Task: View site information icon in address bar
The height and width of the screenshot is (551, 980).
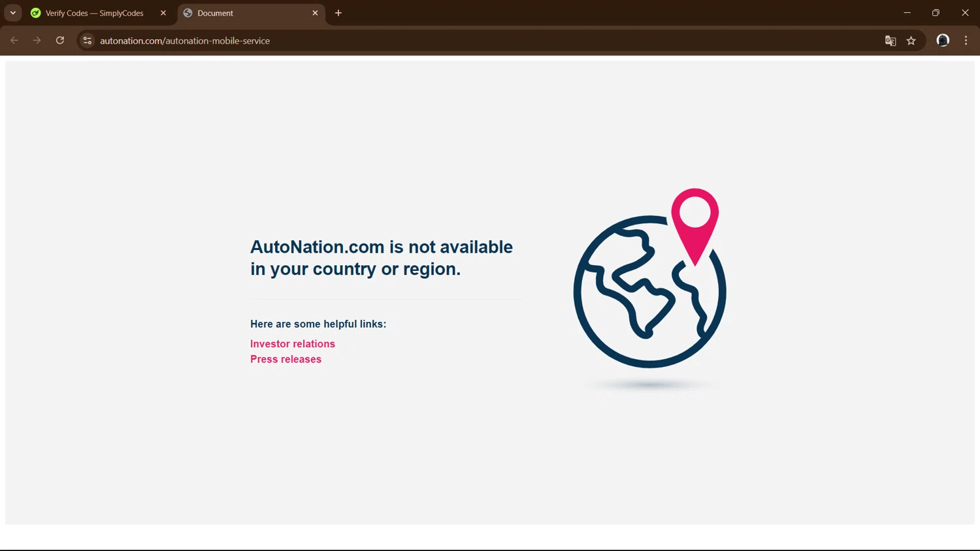Action: pos(88,40)
